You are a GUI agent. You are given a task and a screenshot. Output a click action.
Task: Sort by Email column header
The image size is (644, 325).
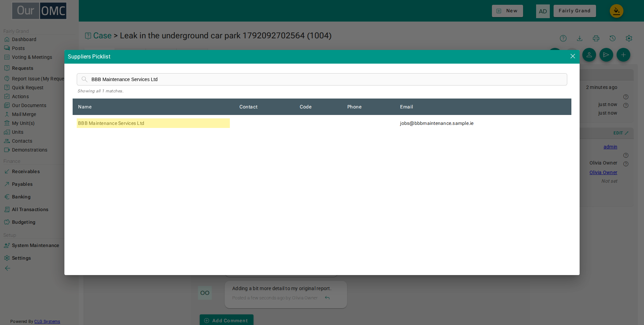tap(406, 107)
